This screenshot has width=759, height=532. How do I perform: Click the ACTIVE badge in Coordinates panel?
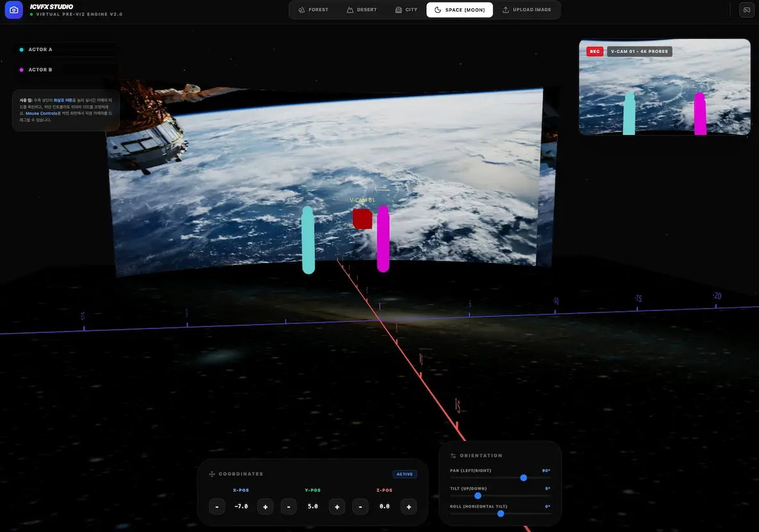tap(405, 474)
